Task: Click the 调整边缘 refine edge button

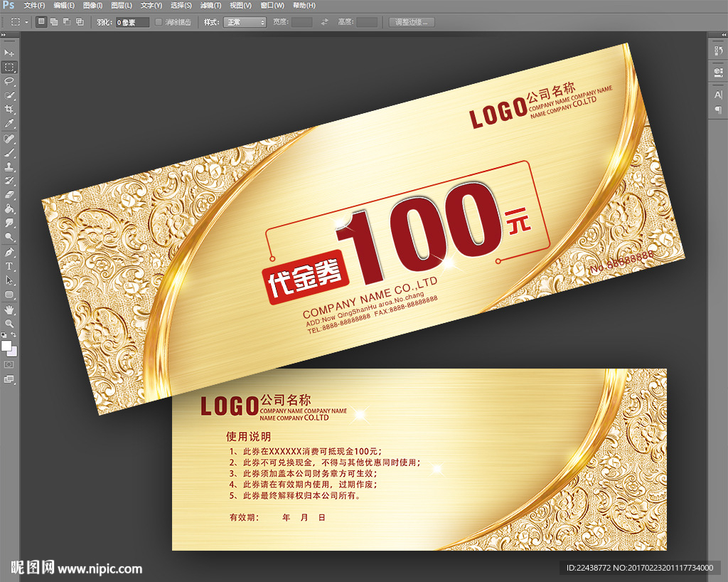Action: click(x=412, y=22)
